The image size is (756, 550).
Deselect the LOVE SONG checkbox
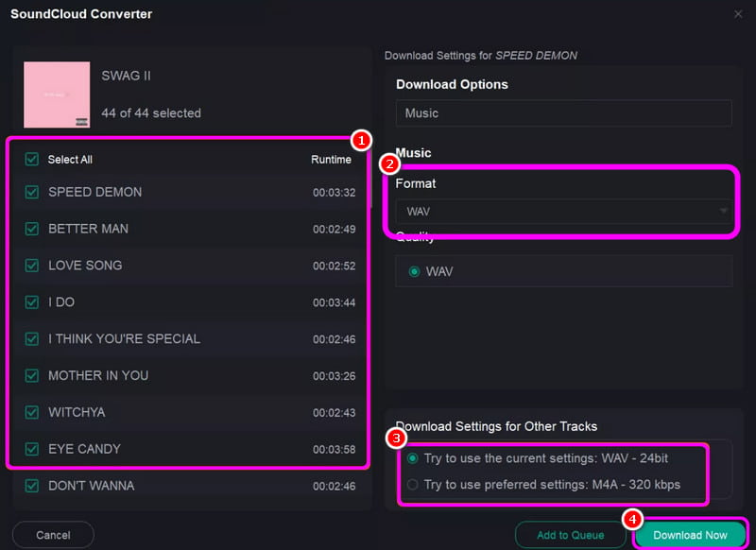click(x=32, y=266)
